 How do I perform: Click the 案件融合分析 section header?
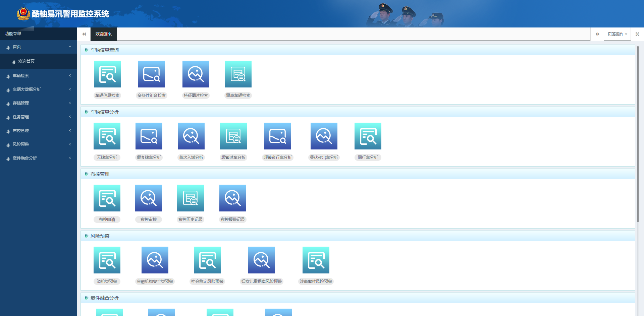[358, 298]
